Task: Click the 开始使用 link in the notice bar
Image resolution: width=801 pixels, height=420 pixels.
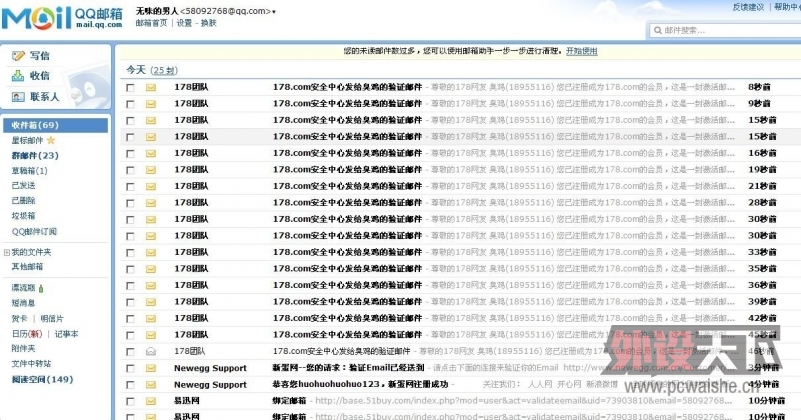Action: (x=581, y=51)
